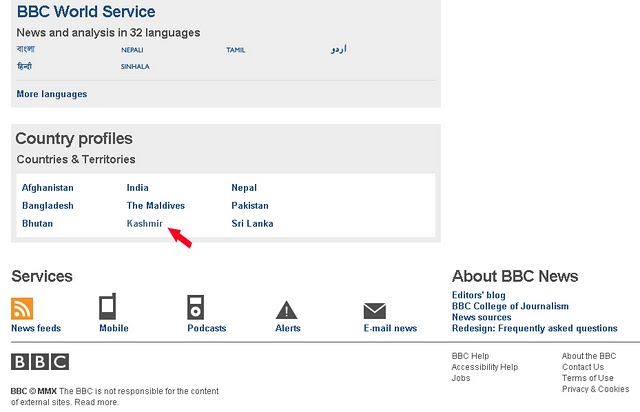Open the Afghanistan country profile
This screenshot has height=412, width=640.
pos(48,188)
